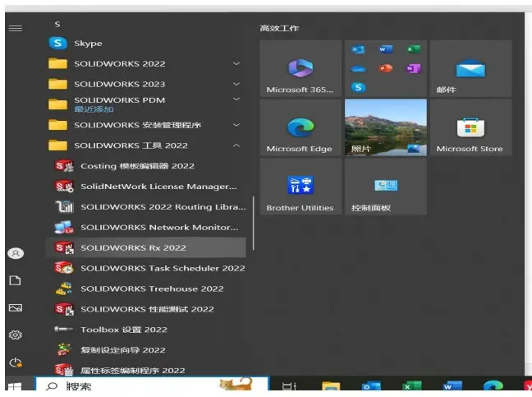Open Settings gear in Start sidebar

click(16, 335)
